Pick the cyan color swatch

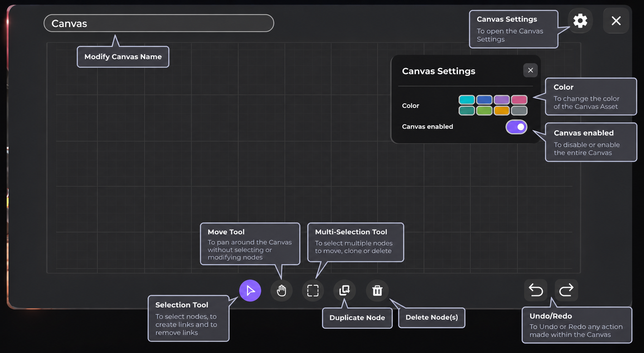467,100
